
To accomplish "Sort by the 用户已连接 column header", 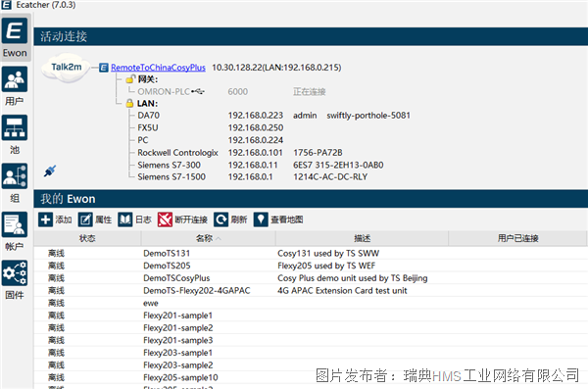I will pos(517,238).
